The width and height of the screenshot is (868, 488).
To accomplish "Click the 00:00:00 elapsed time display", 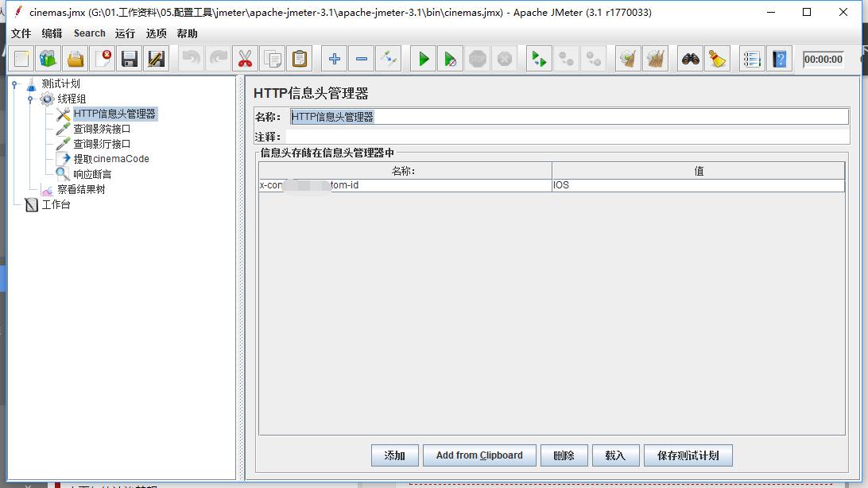I will [823, 59].
